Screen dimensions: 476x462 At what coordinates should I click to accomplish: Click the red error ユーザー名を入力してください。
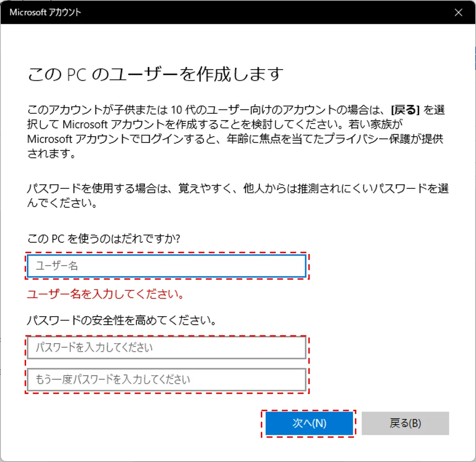pos(105,295)
